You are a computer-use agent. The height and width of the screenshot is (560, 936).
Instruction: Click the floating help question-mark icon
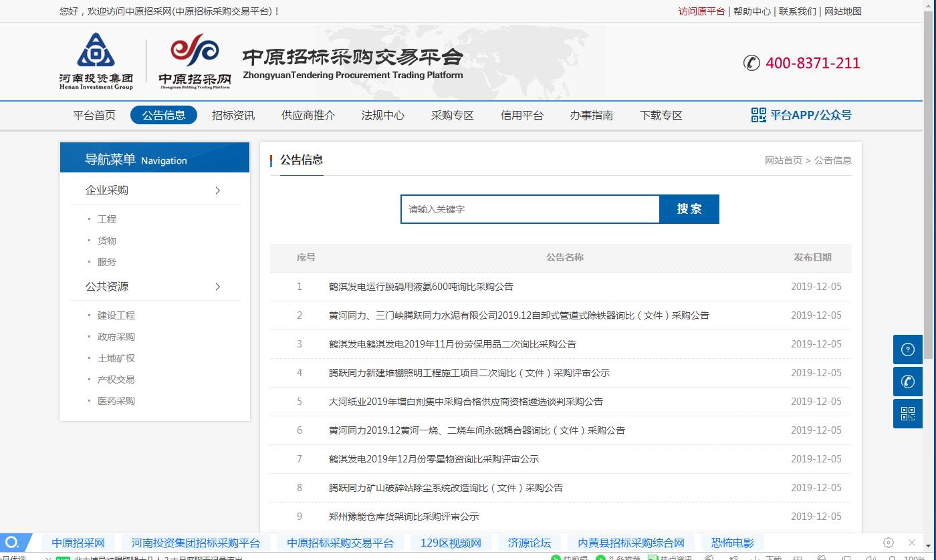[907, 349]
